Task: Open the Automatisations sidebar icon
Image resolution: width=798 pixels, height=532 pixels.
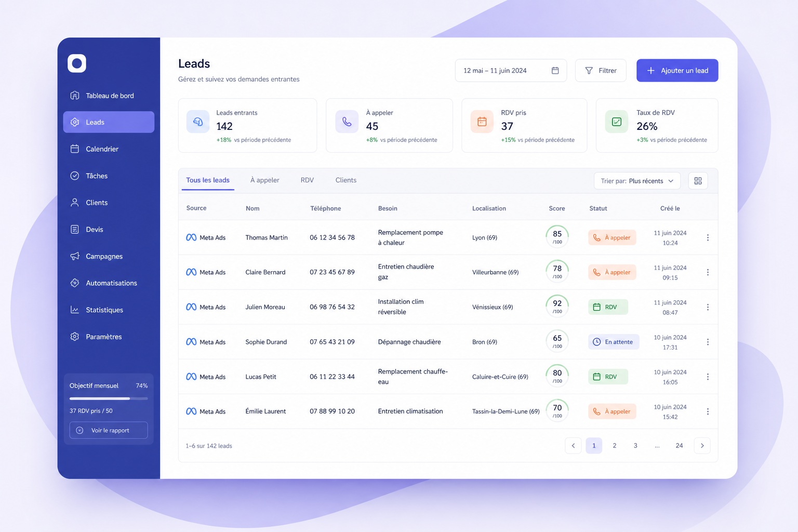Action: pos(75,283)
